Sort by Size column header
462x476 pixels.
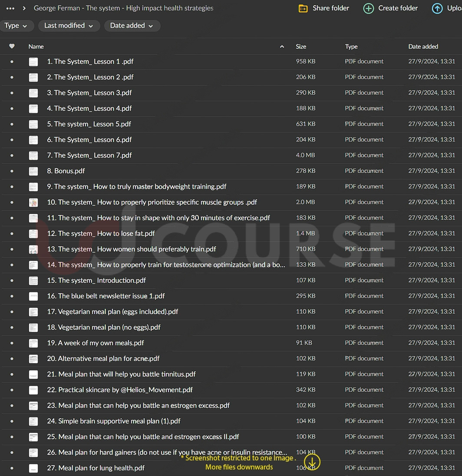[x=301, y=47]
